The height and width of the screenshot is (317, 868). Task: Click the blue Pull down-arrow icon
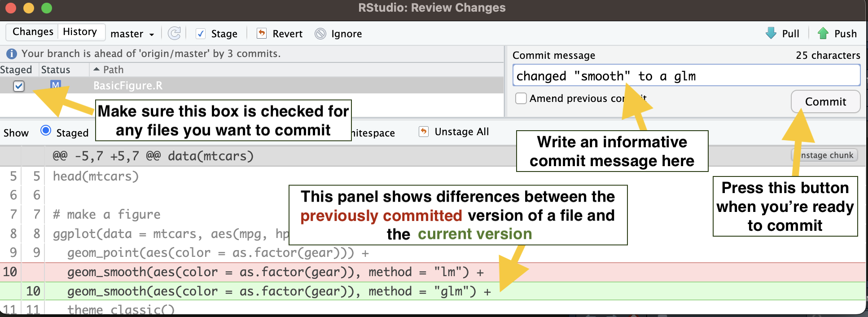tap(771, 33)
